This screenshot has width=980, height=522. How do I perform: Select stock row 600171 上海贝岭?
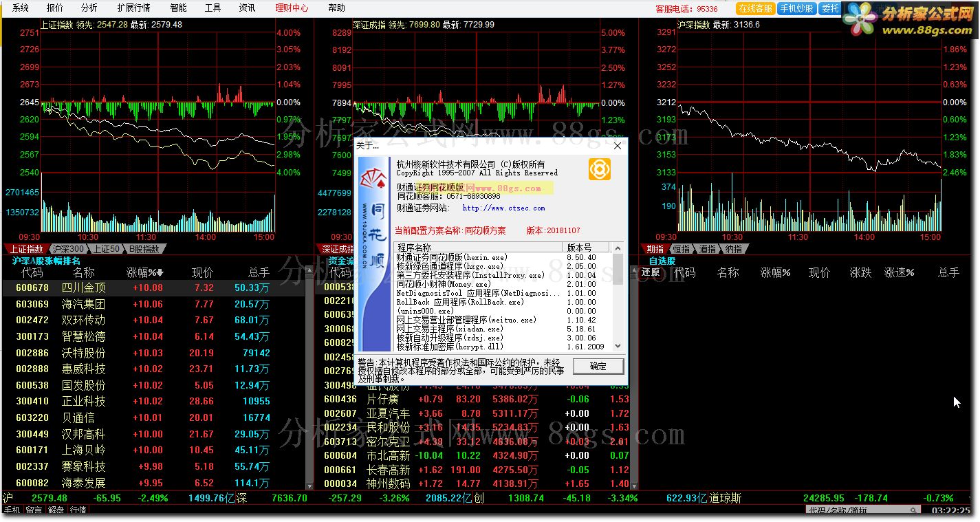[153, 450]
